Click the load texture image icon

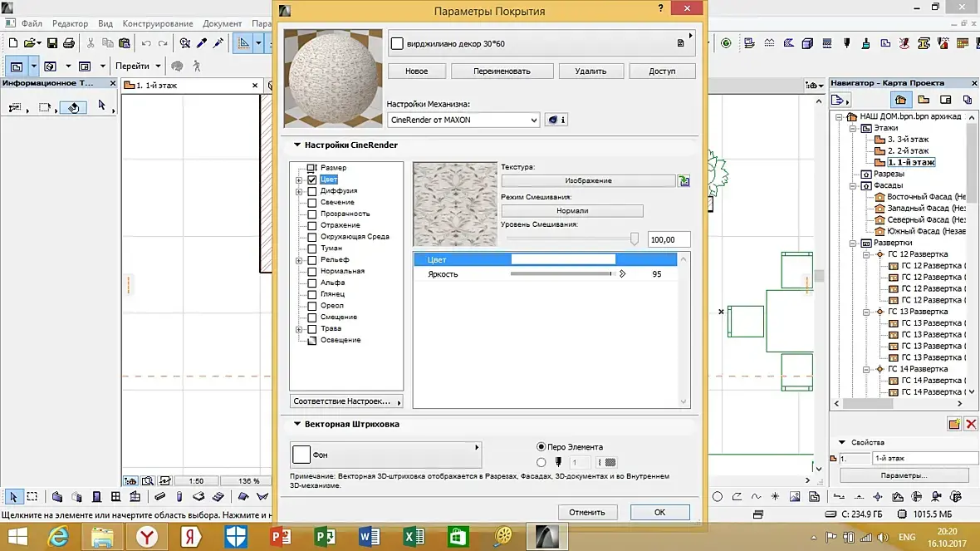click(x=684, y=180)
